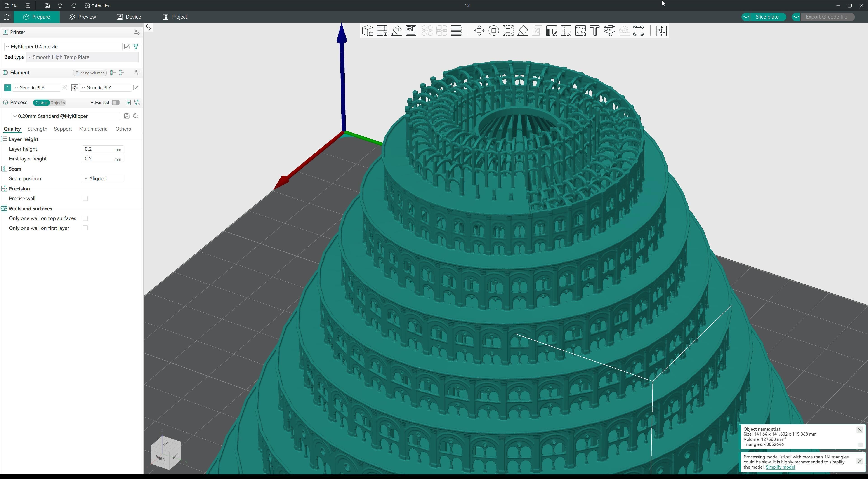Click the Add plate grid icon
Screen dimensions: 868x479
pos(382,31)
